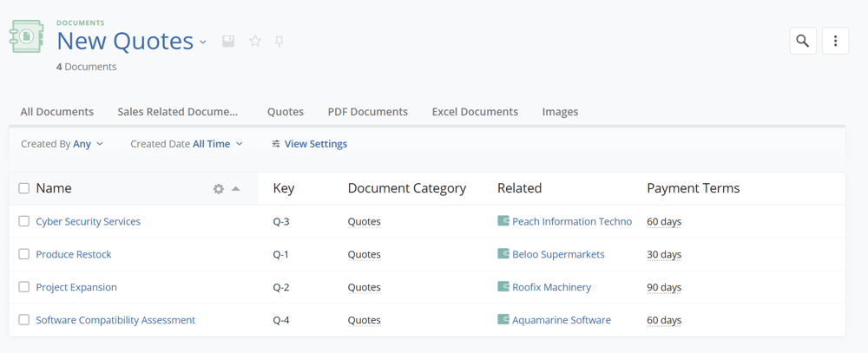
Task: Check the Cyber Security Services row checkbox
Action: point(24,221)
